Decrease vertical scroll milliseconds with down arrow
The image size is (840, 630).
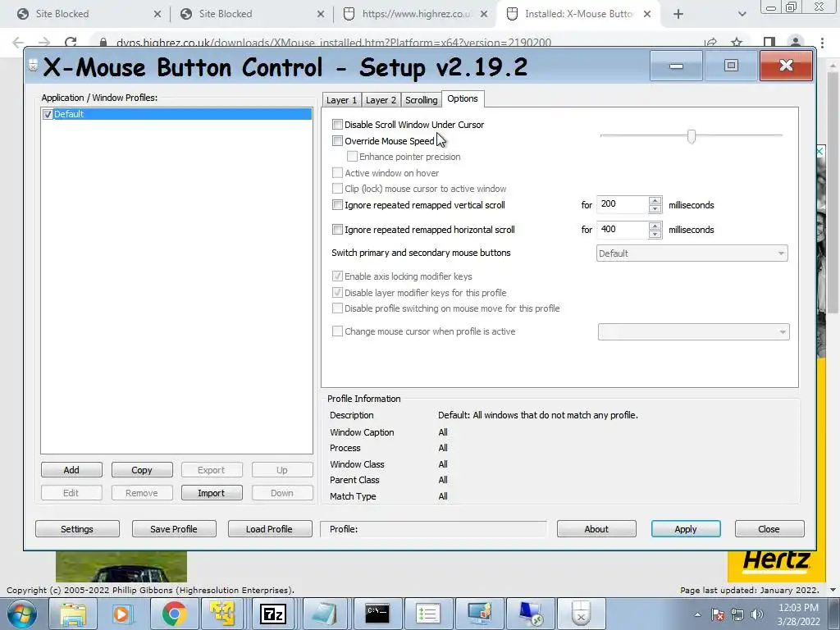(x=655, y=209)
